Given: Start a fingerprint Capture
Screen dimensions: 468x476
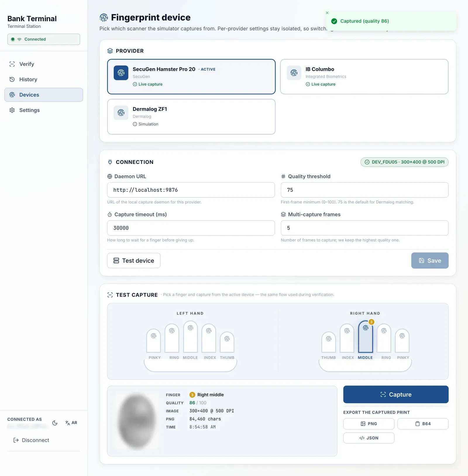Looking at the screenshot, I should point(396,394).
